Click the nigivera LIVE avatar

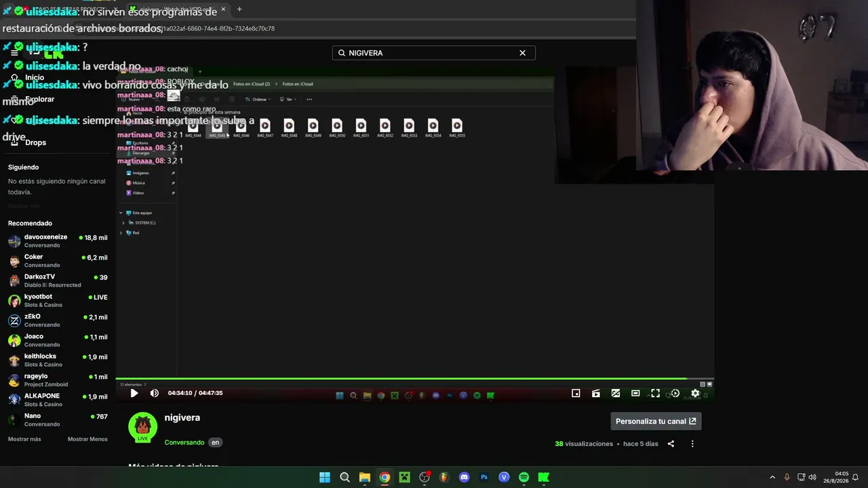coord(142,428)
